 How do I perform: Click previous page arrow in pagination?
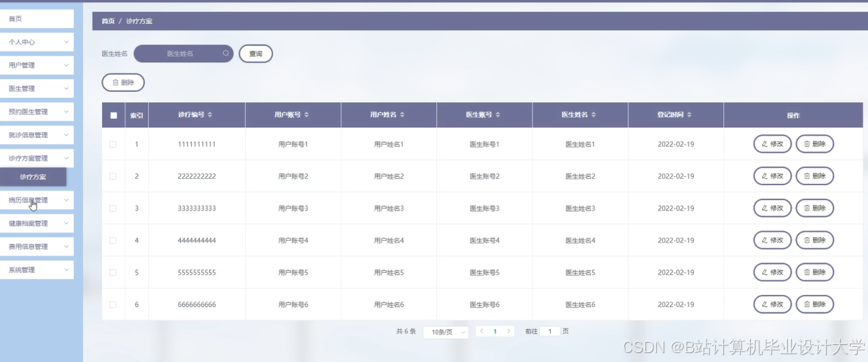tap(482, 331)
